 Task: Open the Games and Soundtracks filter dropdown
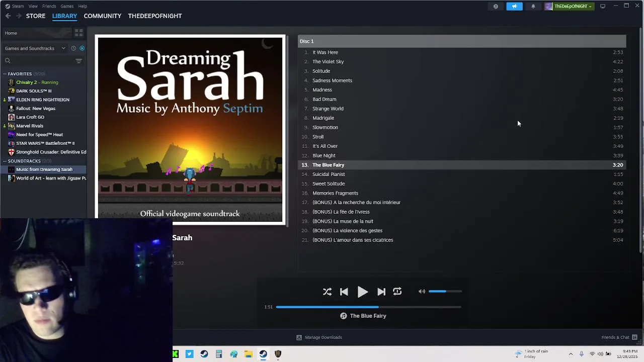point(35,48)
